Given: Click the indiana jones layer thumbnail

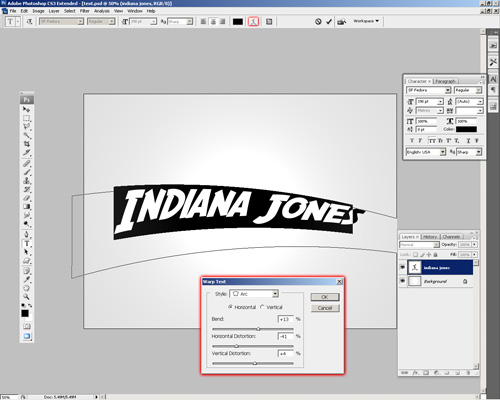Looking at the screenshot, I should pyautogui.click(x=415, y=267).
